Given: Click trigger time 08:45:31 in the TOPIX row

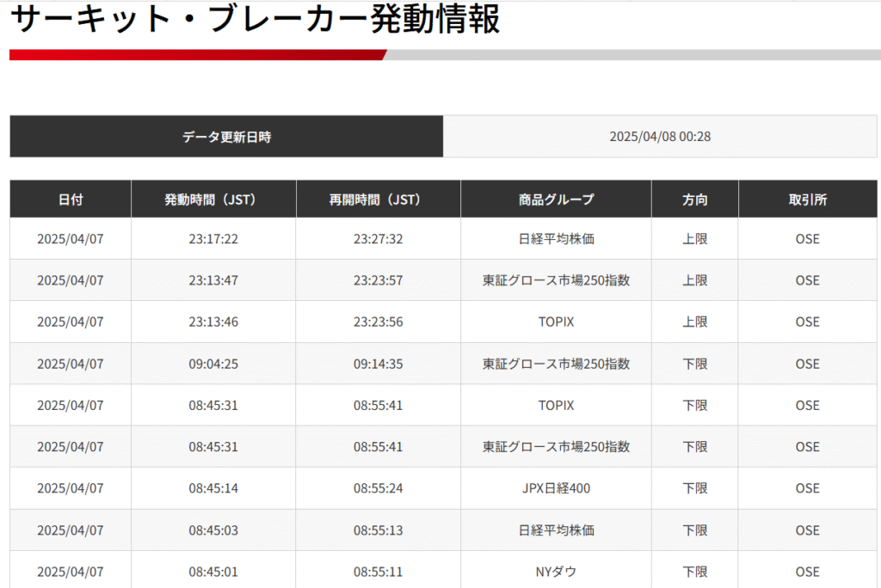Looking at the screenshot, I should click(x=213, y=406).
